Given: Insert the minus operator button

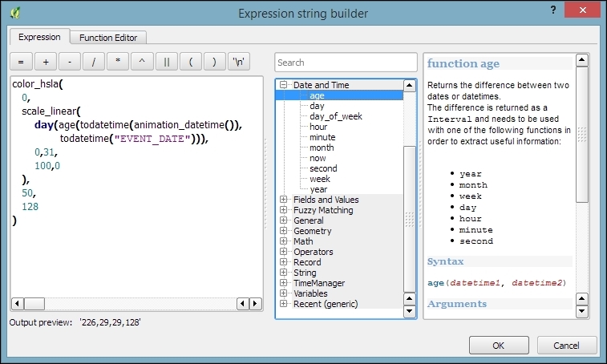Looking at the screenshot, I should coord(70,62).
